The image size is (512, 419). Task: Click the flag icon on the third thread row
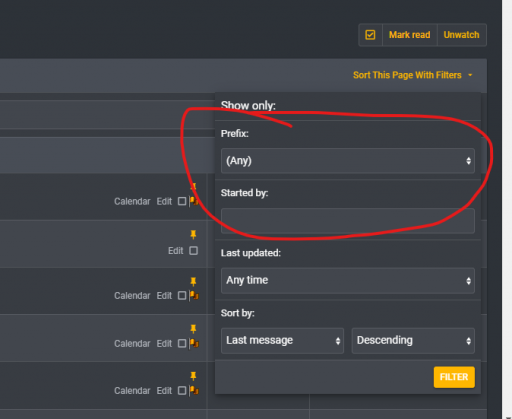[194, 295]
